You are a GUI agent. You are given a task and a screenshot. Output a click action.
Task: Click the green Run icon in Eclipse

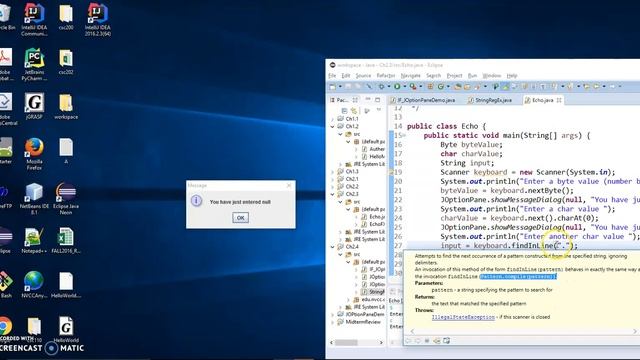point(397,87)
